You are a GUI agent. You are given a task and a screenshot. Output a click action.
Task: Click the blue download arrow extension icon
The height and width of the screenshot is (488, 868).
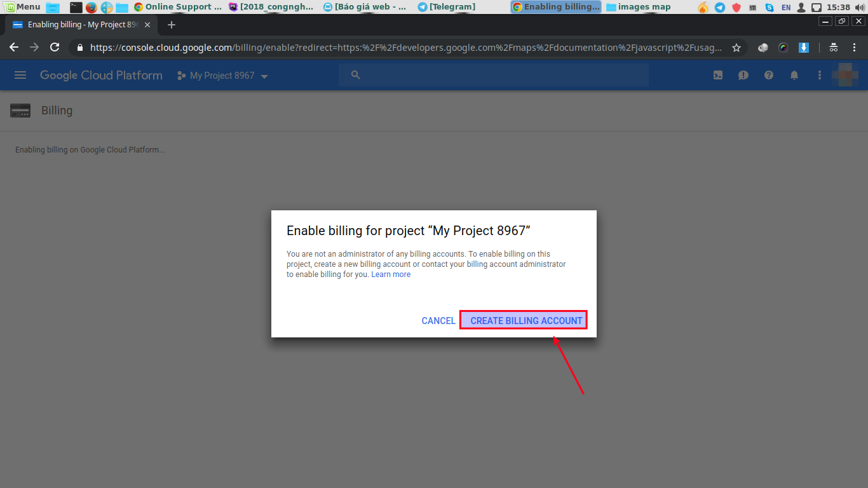pos(804,48)
